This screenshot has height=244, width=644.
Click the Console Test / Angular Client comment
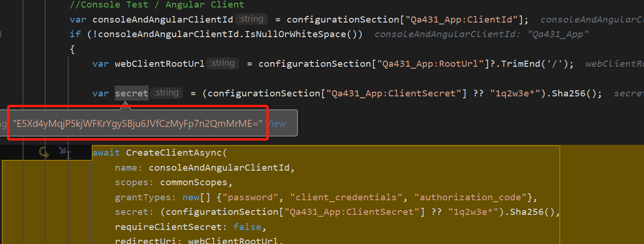(x=157, y=5)
